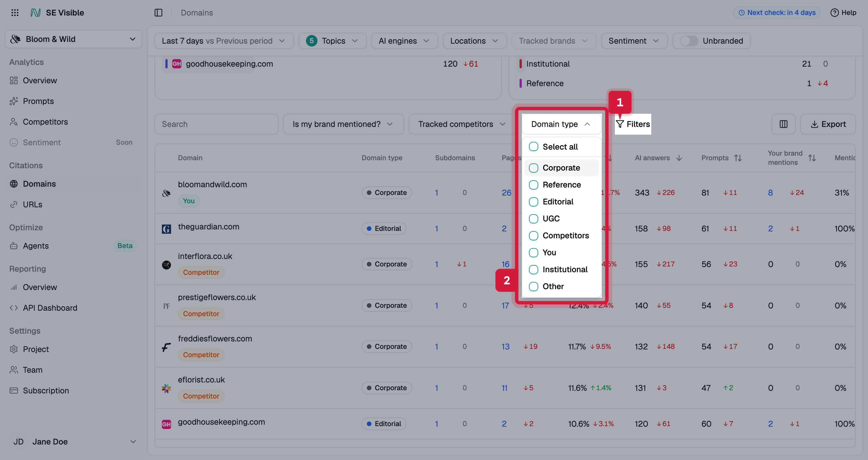Open the AI engines dropdown
This screenshot has height=460, width=868.
point(404,41)
